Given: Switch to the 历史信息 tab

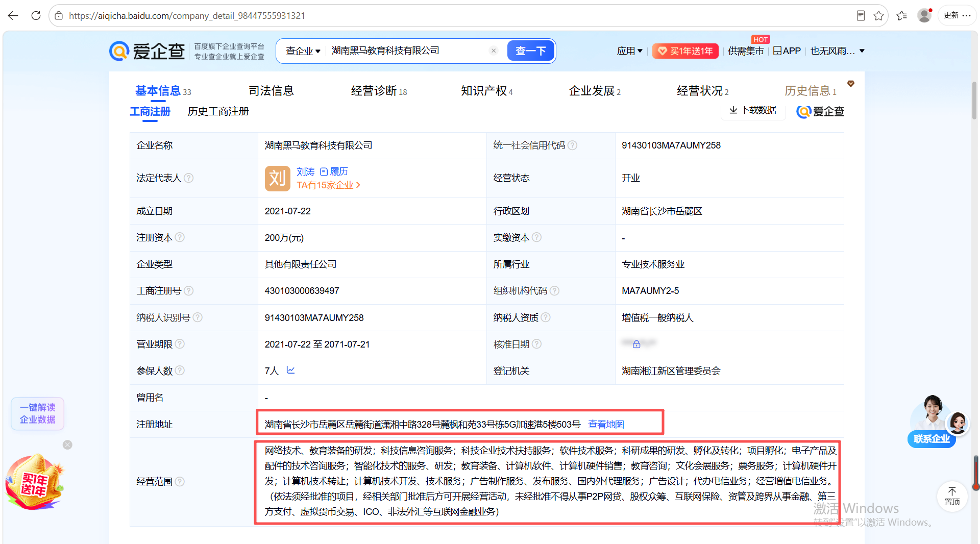Looking at the screenshot, I should coord(811,91).
